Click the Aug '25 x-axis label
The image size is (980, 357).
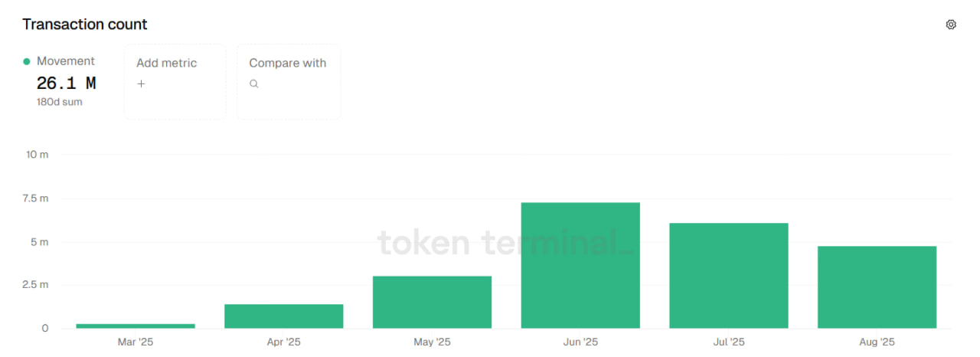pos(877,342)
